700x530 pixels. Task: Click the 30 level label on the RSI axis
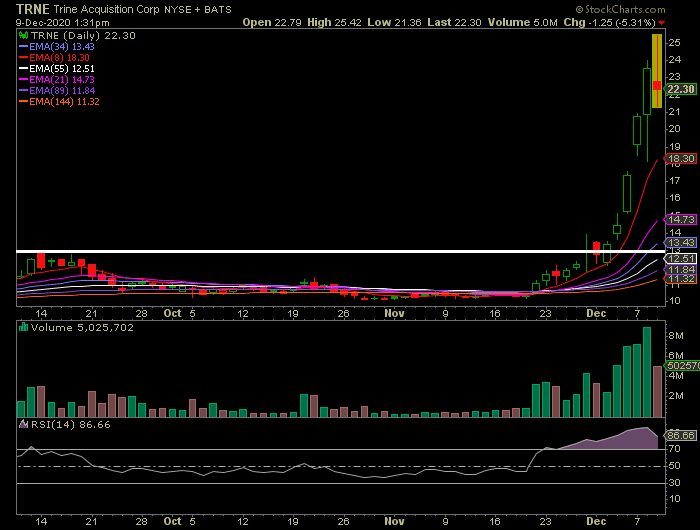(x=674, y=482)
